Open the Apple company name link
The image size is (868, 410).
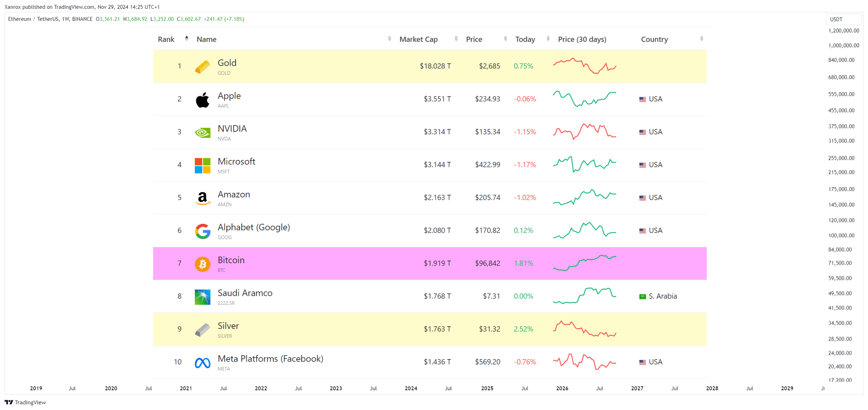pos(229,96)
